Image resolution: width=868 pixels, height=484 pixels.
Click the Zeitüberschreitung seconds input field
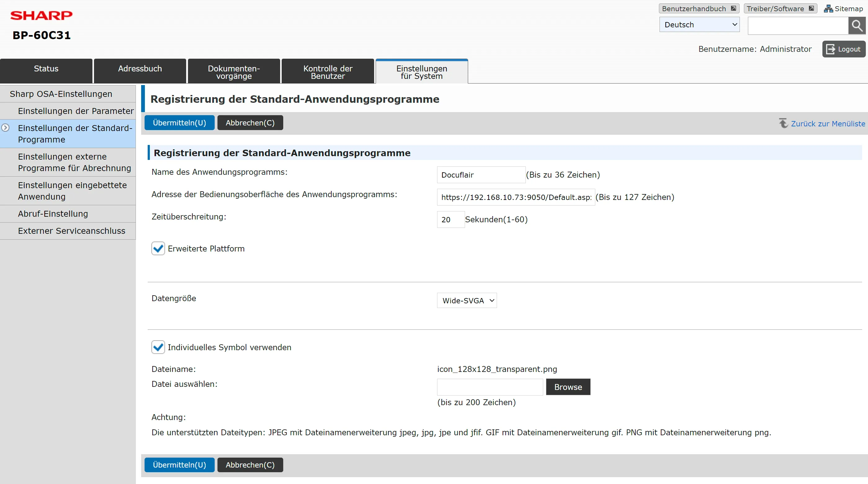click(x=450, y=219)
